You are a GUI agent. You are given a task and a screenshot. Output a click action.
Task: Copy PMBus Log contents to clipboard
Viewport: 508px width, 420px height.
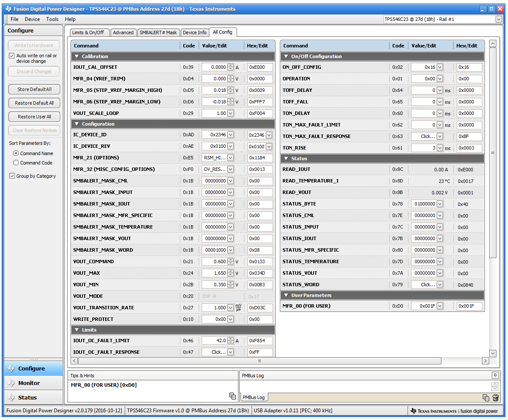486,398
